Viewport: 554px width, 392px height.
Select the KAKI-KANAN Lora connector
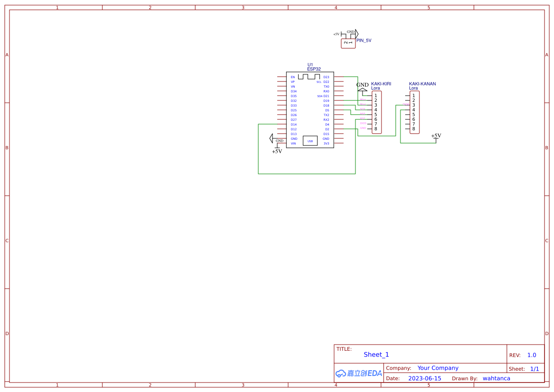[415, 111]
